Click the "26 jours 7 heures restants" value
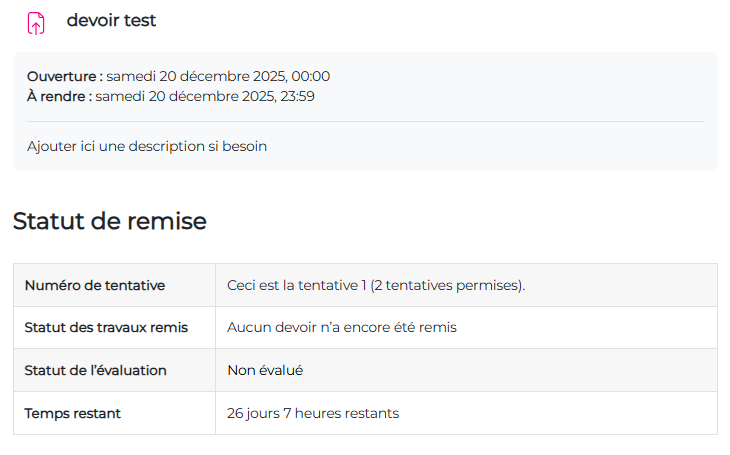730x455 pixels. tap(313, 413)
